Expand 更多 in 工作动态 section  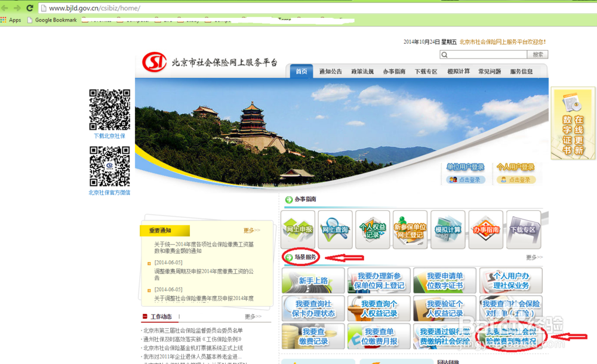tap(253, 317)
